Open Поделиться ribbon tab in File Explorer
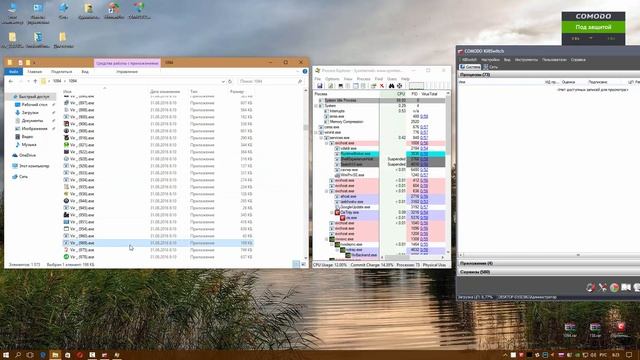This screenshot has height=360, width=640. click(62, 72)
